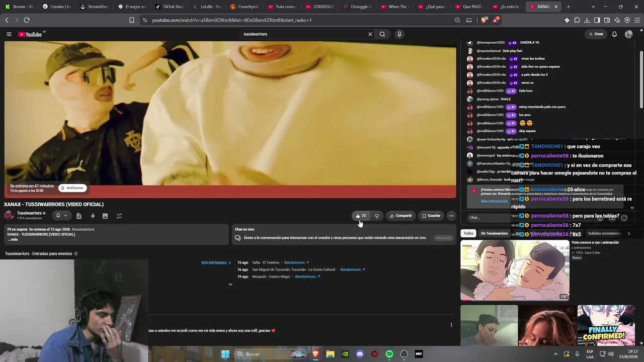Screen dimensions: 644x362
Task: Select the De Tussiwarriors filter chip
Action: click(494, 233)
